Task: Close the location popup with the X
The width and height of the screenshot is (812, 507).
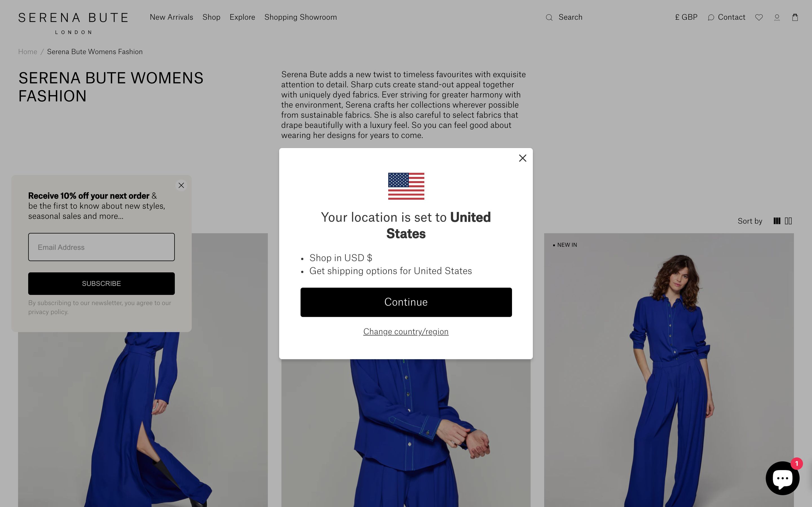Action: pyautogui.click(x=522, y=158)
